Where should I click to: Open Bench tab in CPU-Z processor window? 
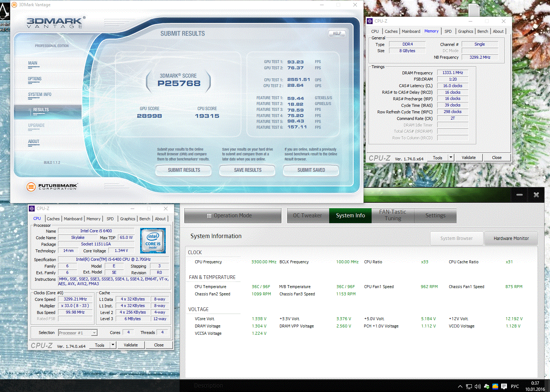(x=145, y=219)
